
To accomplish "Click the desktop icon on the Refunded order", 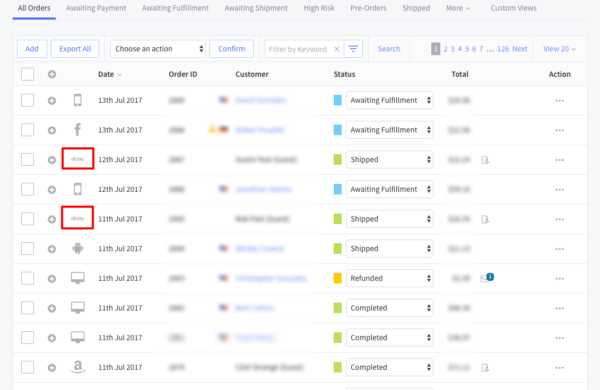I will 78,278.
